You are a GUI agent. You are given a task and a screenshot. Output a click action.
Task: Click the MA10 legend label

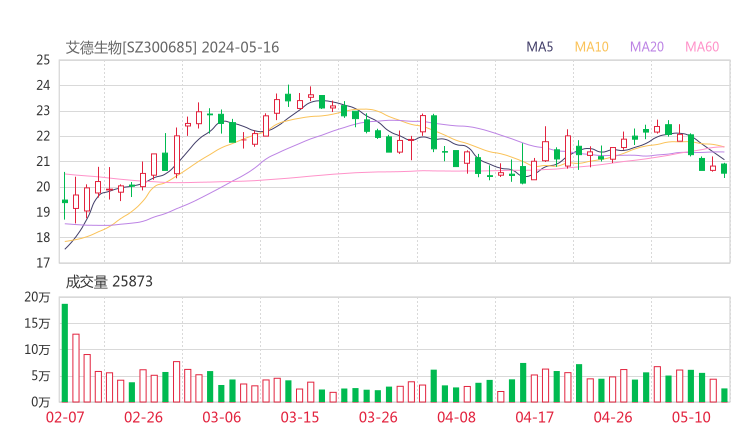591,47
